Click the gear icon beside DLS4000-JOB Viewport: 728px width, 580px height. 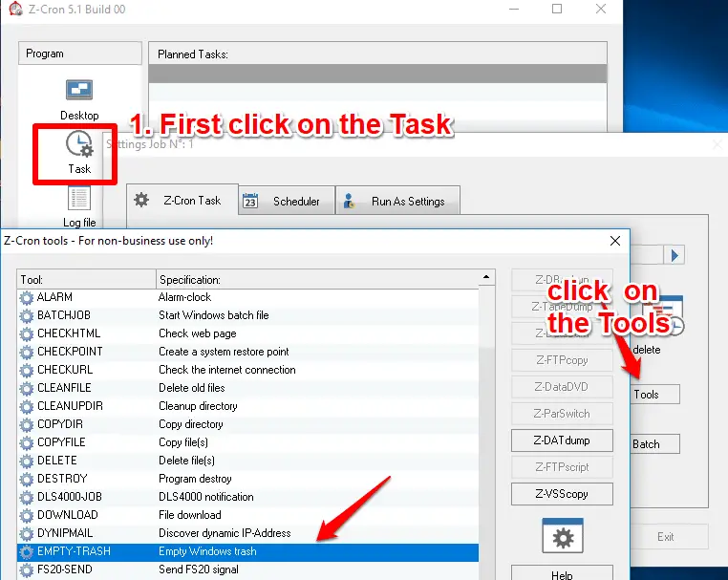(x=27, y=497)
